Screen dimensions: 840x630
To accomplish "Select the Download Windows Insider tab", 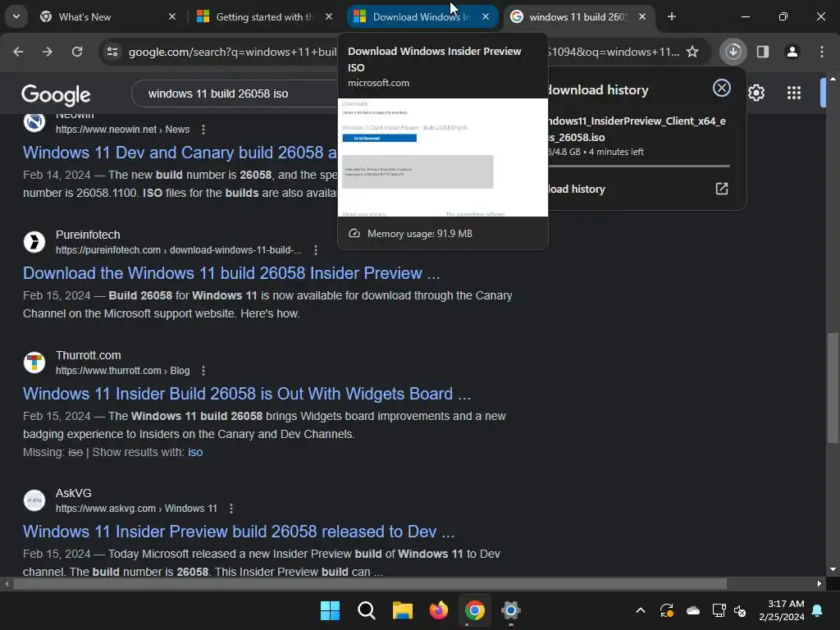I will [x=421, y=17].
